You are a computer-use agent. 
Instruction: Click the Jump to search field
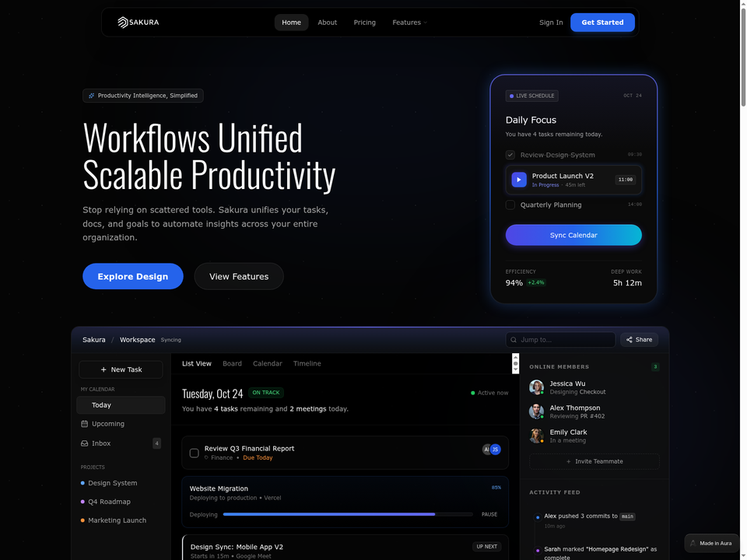coord(560,340)
